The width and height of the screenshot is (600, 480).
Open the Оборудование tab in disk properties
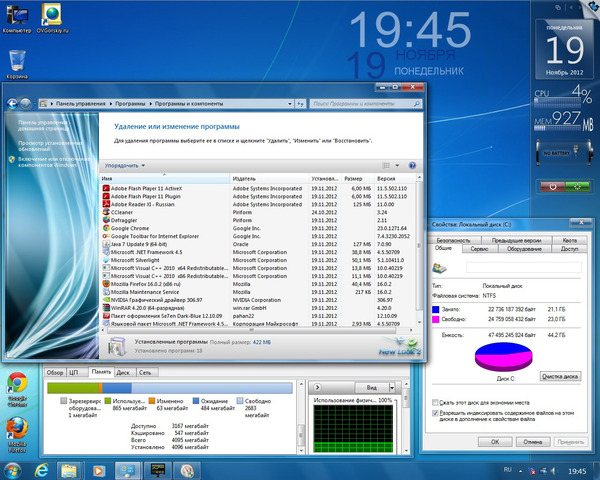[x=524, y=249]
